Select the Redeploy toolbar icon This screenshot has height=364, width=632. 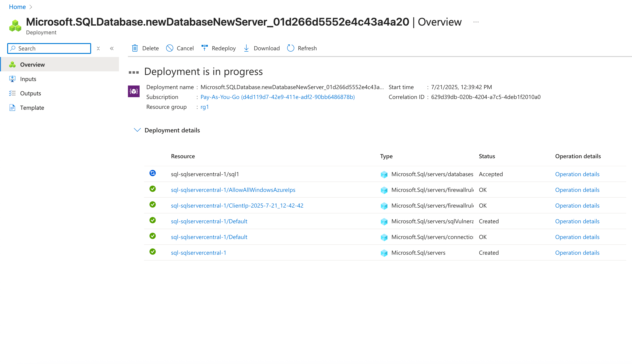[204, 48]
